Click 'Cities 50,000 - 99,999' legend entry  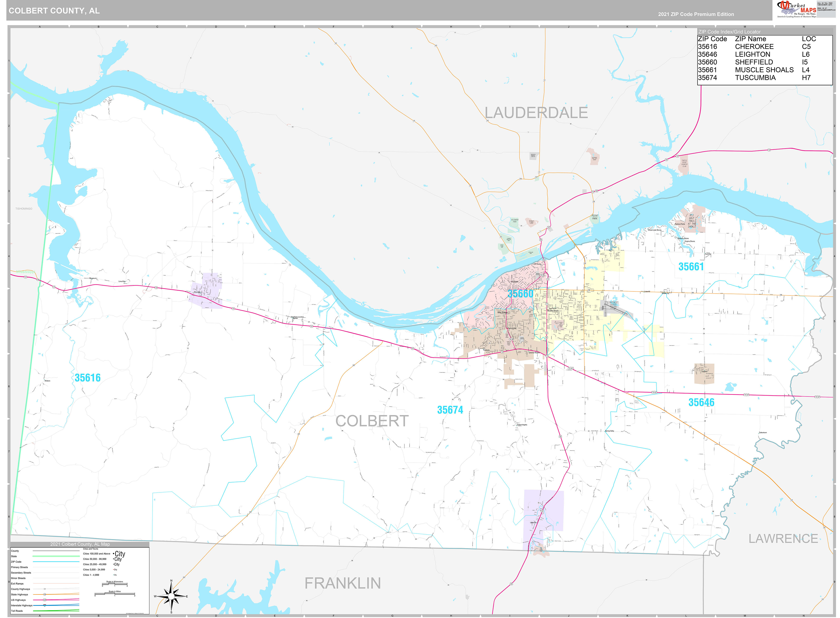tap(95, 559)
